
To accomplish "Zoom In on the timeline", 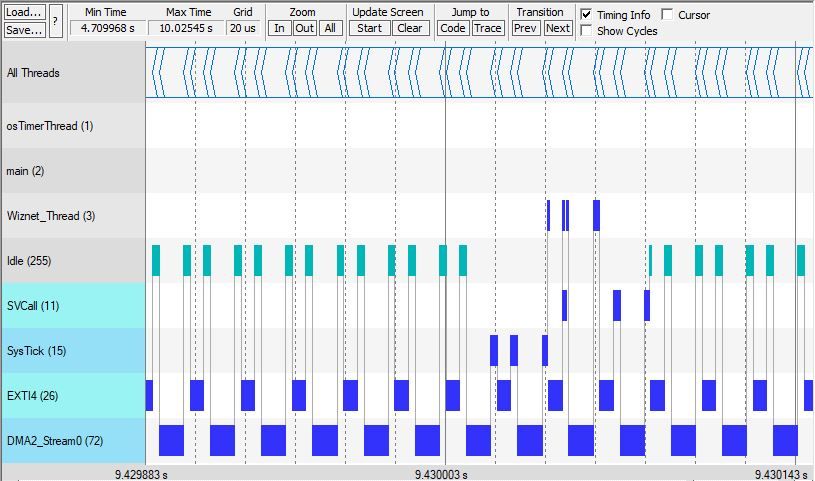I will coord(280,28).
